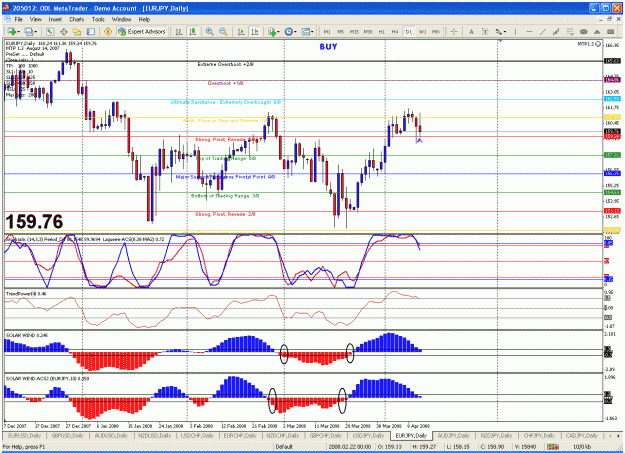Click the chart tabs scroll arrows
This screenshot has width=625, height=453.
tap(613, 435)
